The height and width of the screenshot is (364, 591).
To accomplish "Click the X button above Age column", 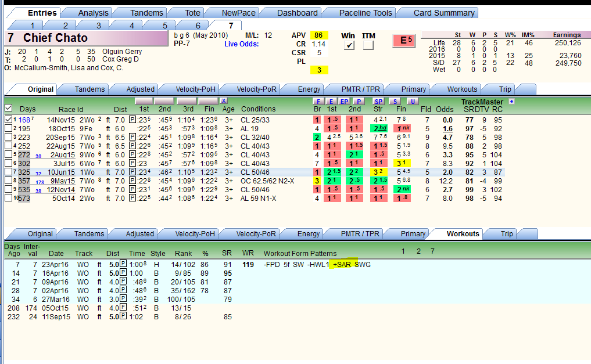I will (x=224, y=101).
